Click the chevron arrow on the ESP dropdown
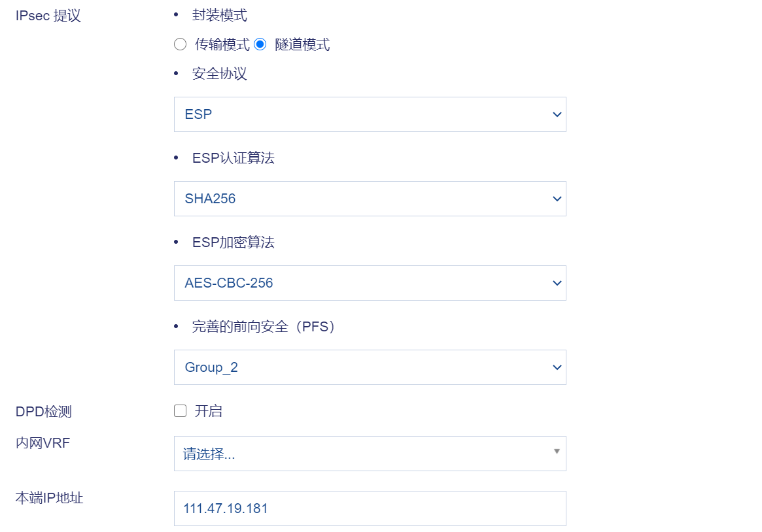Image resolution: width=762 pixels, height=532 pixels. point(557,114)
